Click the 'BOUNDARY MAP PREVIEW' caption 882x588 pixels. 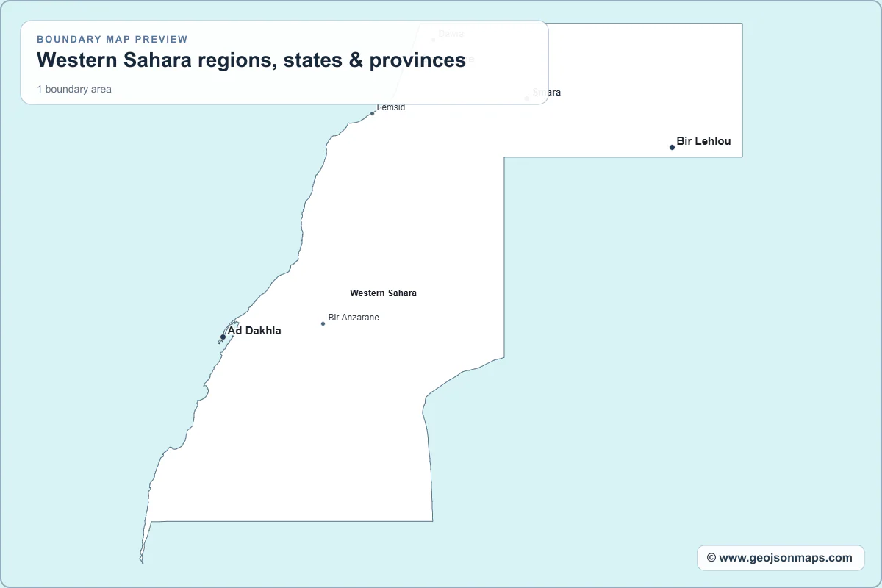112,40
